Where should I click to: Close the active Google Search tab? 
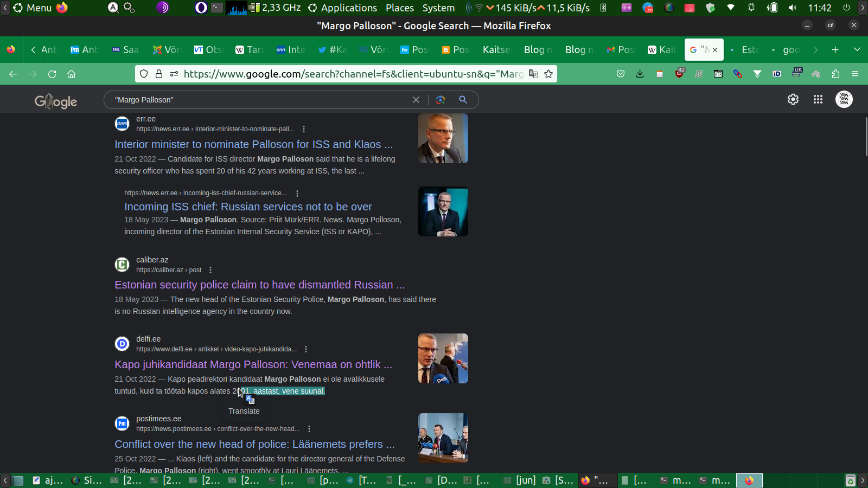(715, 50)
